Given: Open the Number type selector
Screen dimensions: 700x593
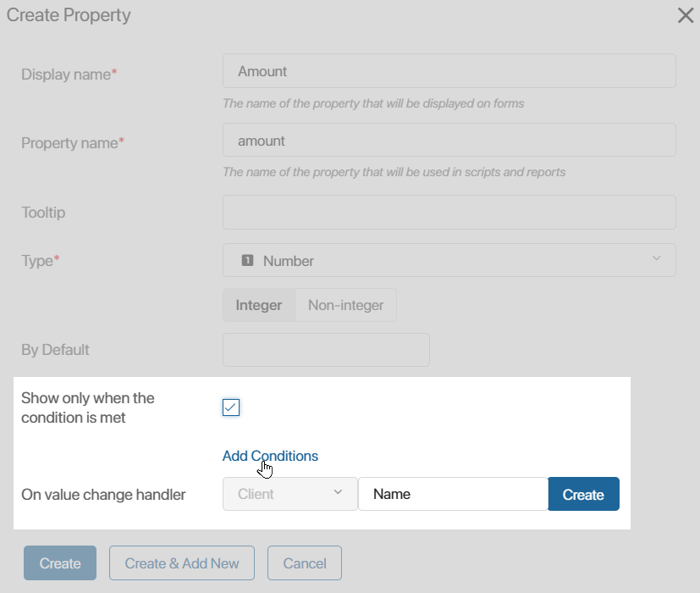Looking at the screenshot, I should click(x=449, y=260).
